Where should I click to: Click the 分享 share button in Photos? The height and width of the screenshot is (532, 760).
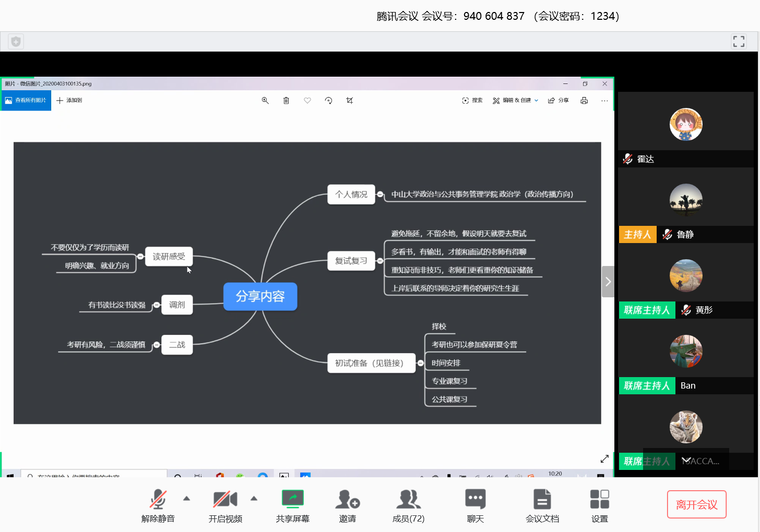point(558,101)
